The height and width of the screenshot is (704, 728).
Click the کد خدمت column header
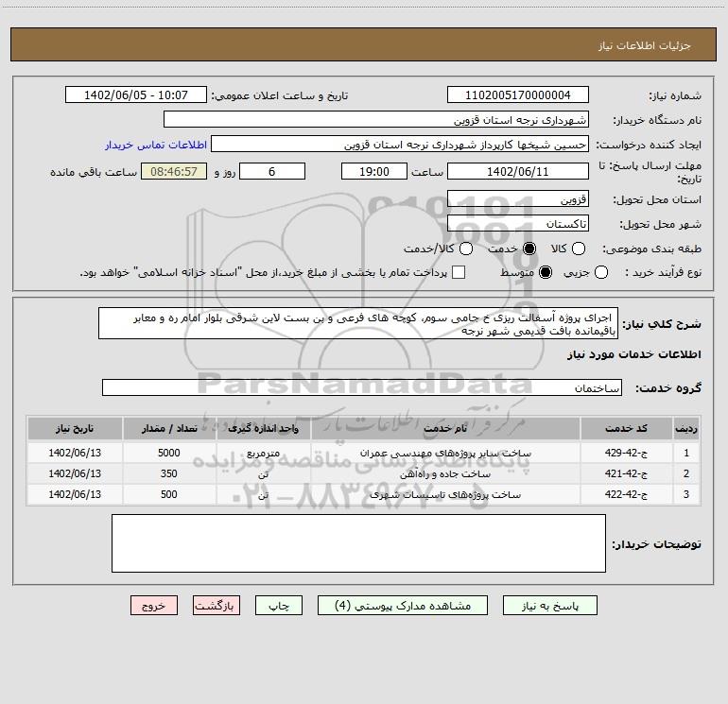pyautogui.click(x=626, y=428)
